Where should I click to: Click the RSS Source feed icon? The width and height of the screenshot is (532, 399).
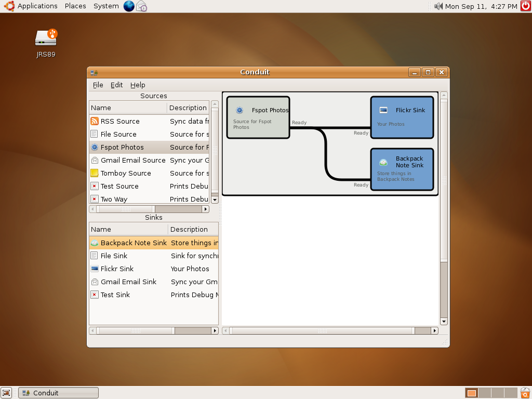pos(95,121)
